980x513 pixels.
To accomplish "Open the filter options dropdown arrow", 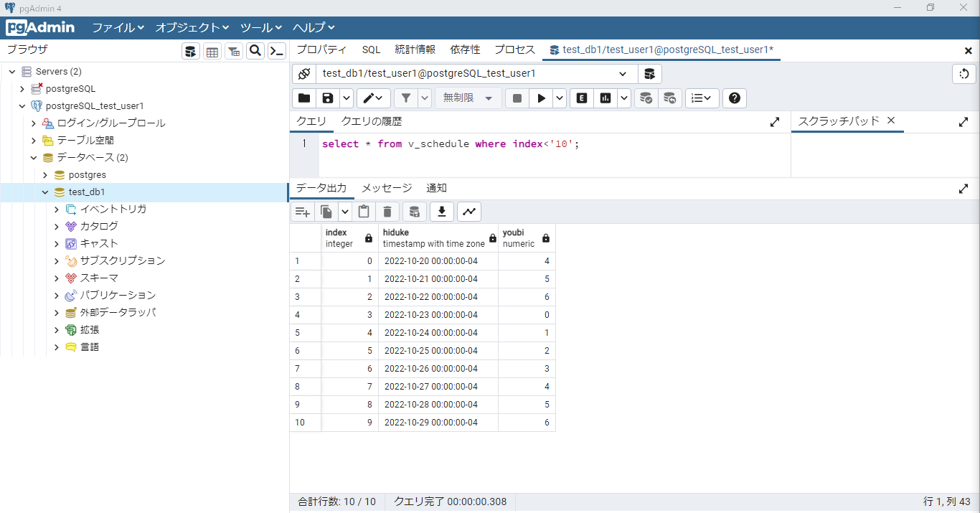I will [425, 98].
